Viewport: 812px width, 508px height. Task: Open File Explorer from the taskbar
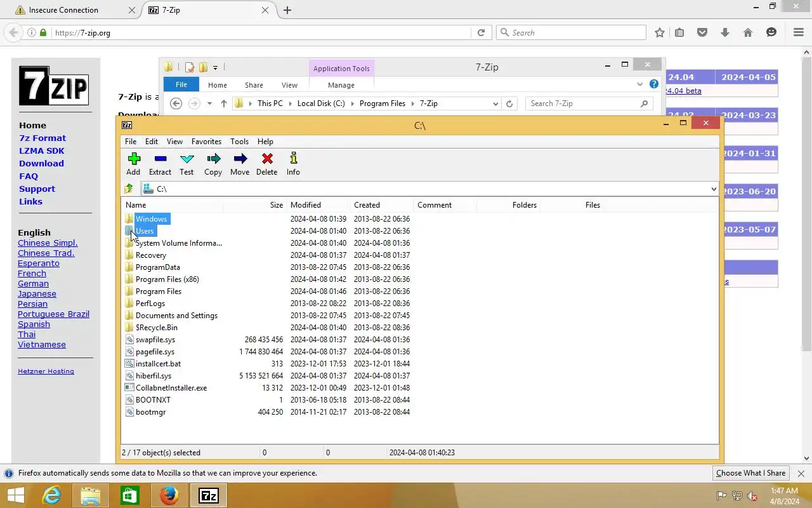click(91, 495)
